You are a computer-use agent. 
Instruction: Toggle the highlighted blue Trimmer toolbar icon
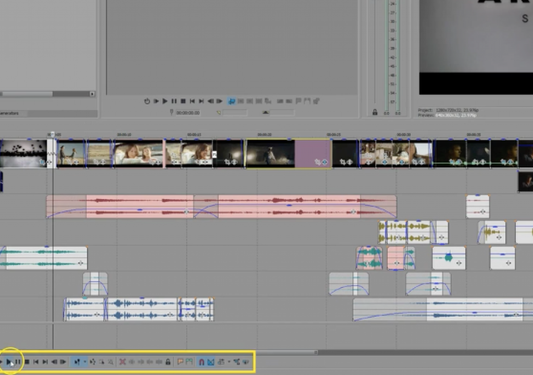pos(231,101)
